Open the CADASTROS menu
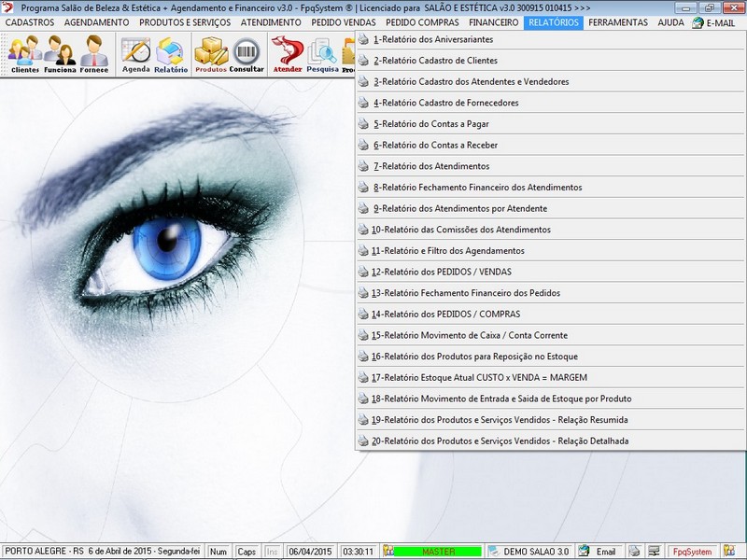747x560 pixels. [x=30, y=22]
